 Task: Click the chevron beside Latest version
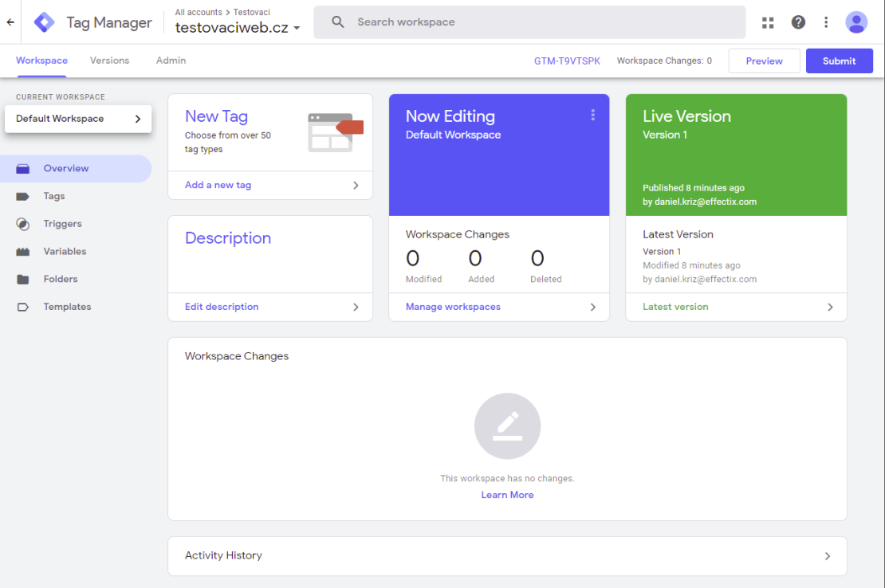830,308
